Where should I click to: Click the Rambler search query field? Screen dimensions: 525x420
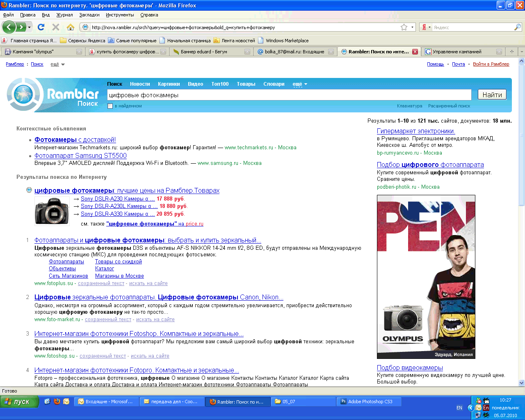(x=289, y=95)
